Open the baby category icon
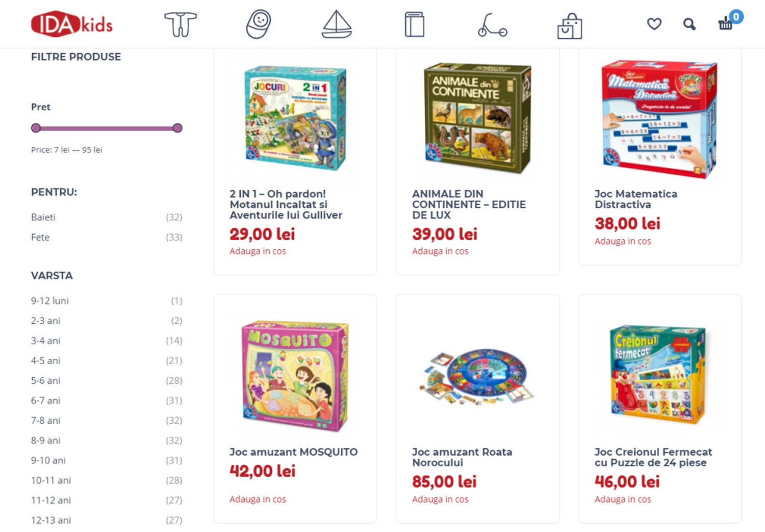765x532 pixels. click(x=259, y=24)
